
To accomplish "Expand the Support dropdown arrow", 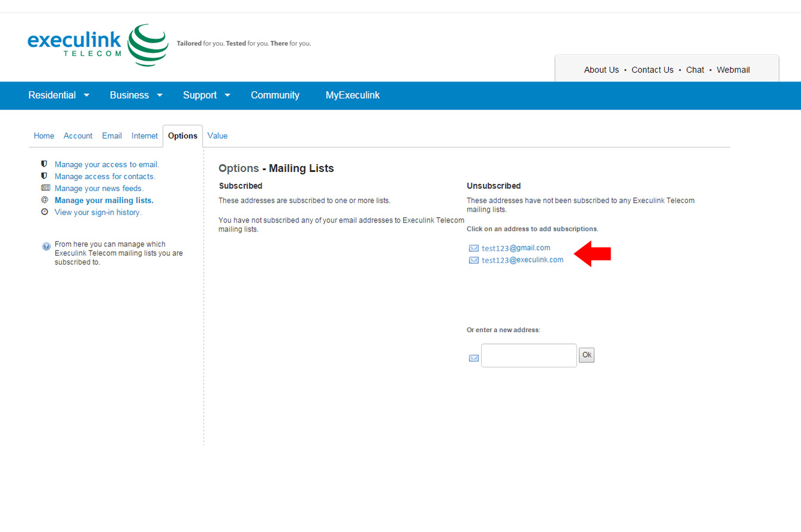I will (227, 95).
